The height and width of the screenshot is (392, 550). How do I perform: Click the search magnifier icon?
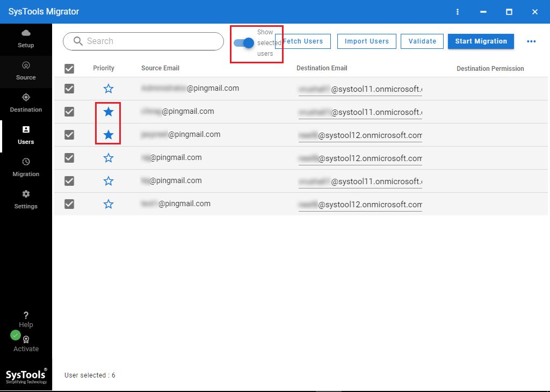tap(78, 41)
